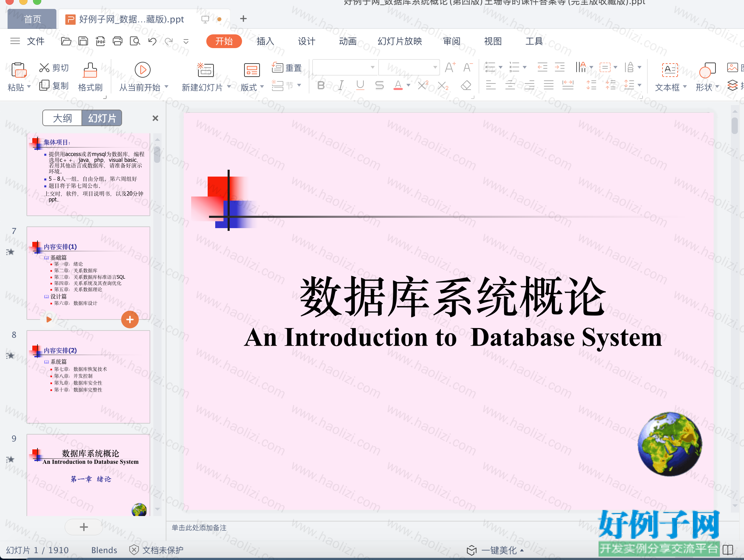Expand the 新建幻灯片 dropdown arrow
The width and height of the screenshot is (744, 560).
(x=229, y=87)
